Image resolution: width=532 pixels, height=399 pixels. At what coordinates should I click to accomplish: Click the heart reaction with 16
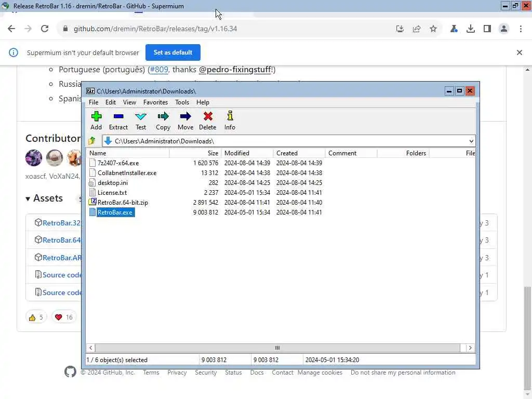click(64, 317)
